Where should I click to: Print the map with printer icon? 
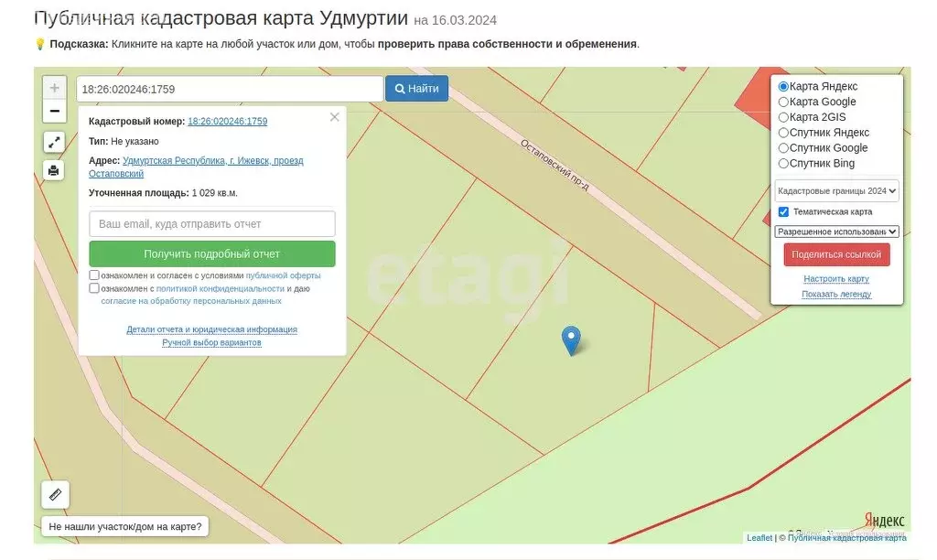(x=54, y=170)
